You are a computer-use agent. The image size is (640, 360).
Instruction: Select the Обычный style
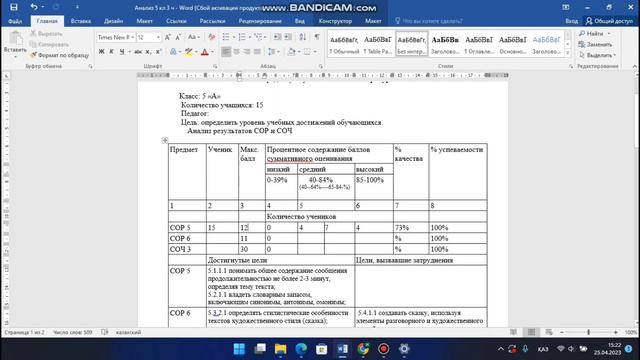pyautogui.click(x=344, y=44)
